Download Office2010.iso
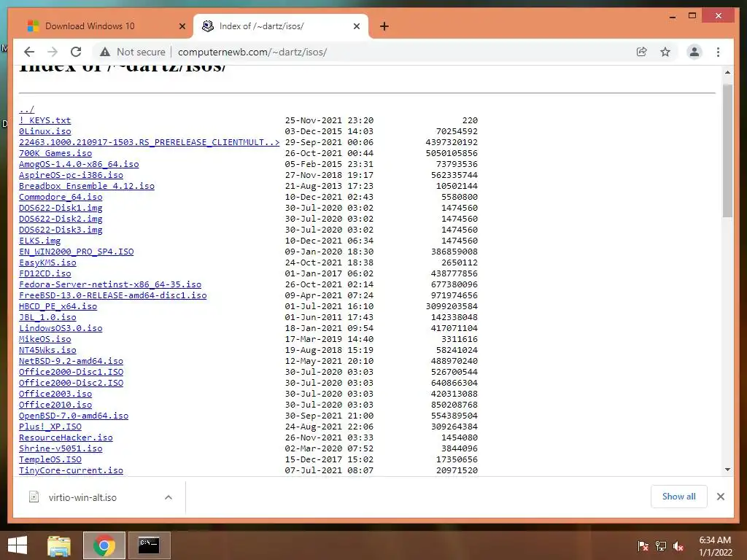The width and height of the screenshot is (747, 560). pyautogui.click(x=55, y=405)
